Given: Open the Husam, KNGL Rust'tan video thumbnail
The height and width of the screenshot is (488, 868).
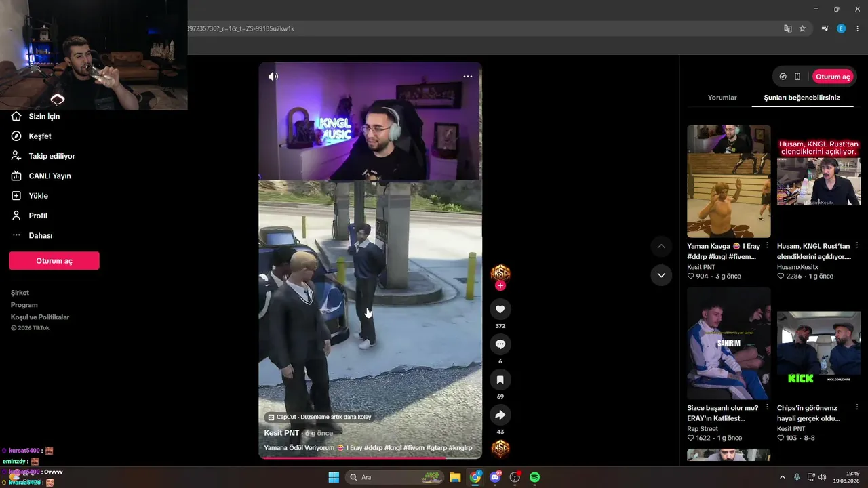Looking at the screenshot, I should (x=819, y=181).
